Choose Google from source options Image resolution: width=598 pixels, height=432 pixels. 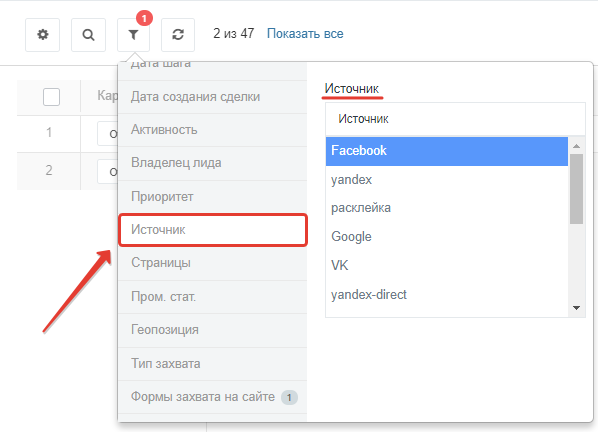click(447, 236)
